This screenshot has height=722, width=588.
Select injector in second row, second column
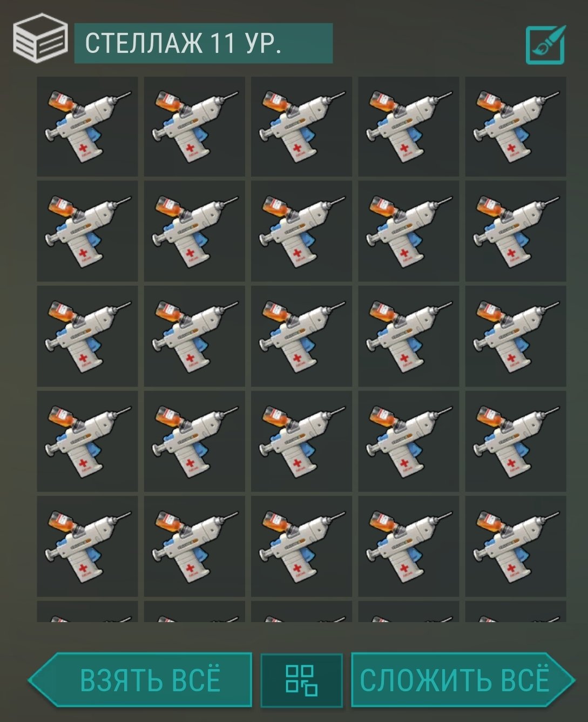tap(194, 231)
